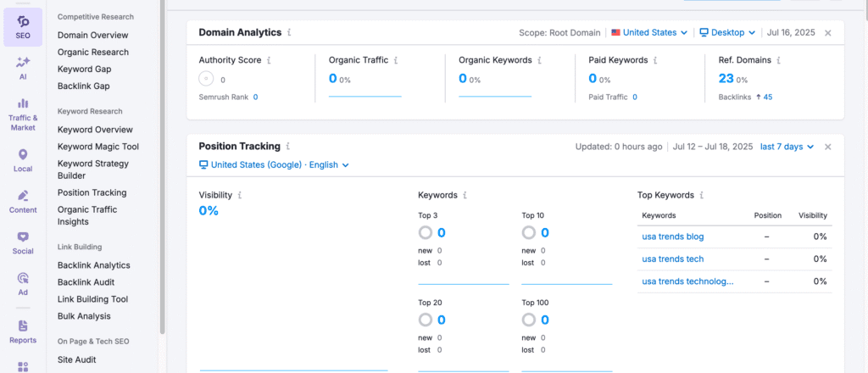Click info icon beside Authority Score
The image size is (868, 373).
point(269,60)
